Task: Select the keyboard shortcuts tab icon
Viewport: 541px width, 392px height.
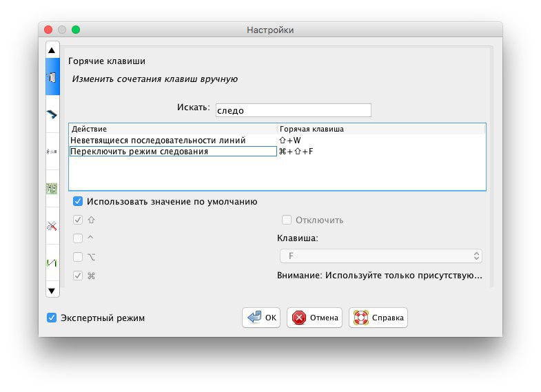Action: coord(52,76)
